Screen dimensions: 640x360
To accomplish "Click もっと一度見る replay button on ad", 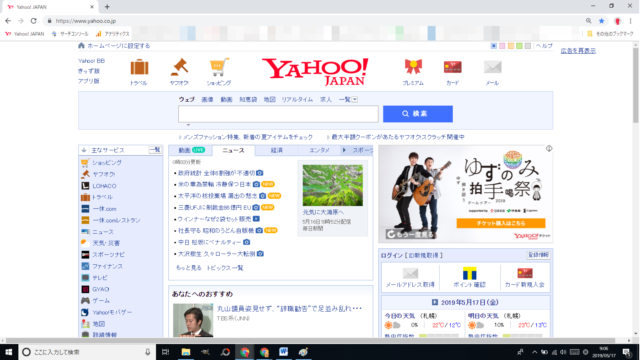I will pos(411,234).
